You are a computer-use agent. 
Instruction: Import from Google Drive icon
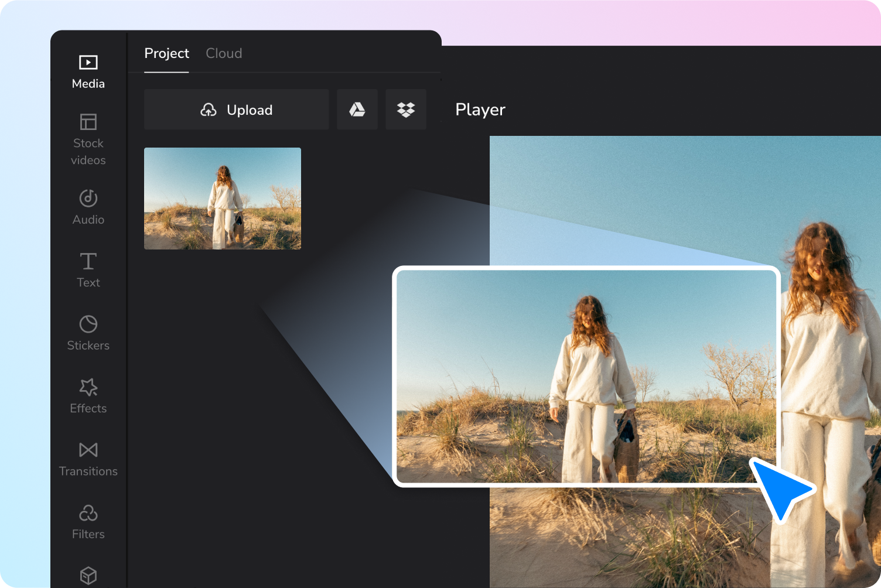pos(357,110)
